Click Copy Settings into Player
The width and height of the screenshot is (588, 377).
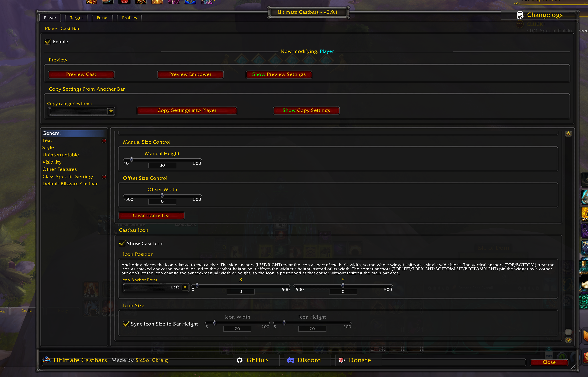tap(187, 110)
